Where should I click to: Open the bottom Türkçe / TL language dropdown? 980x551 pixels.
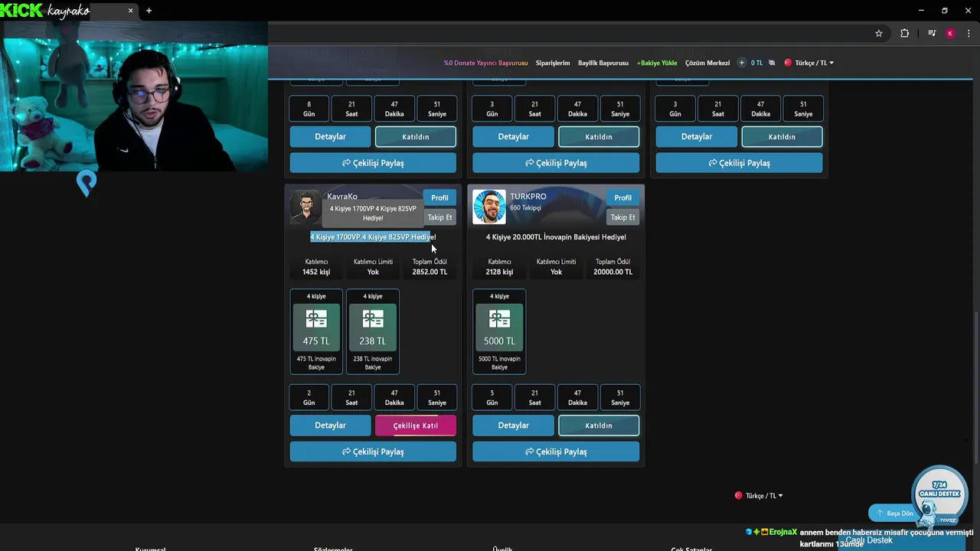759,496
